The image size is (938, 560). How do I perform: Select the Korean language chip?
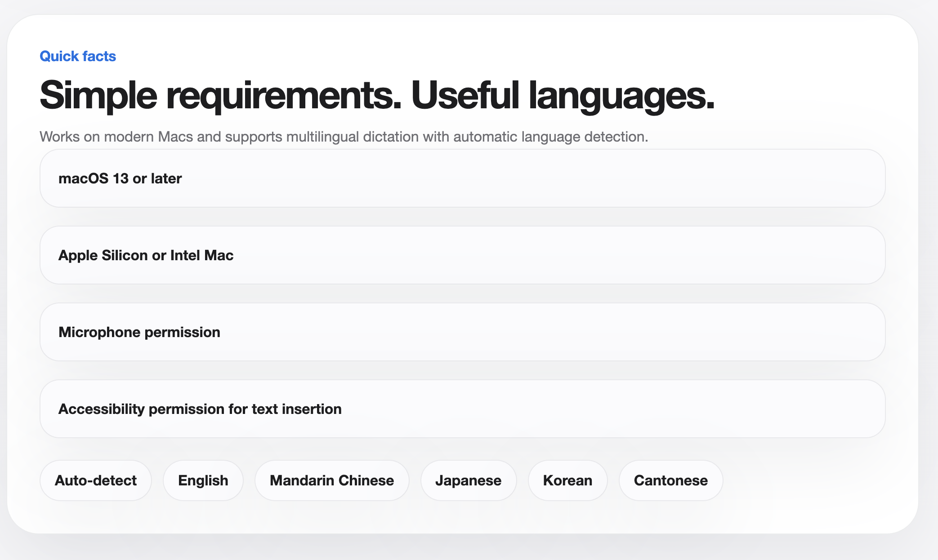[567, 480]
